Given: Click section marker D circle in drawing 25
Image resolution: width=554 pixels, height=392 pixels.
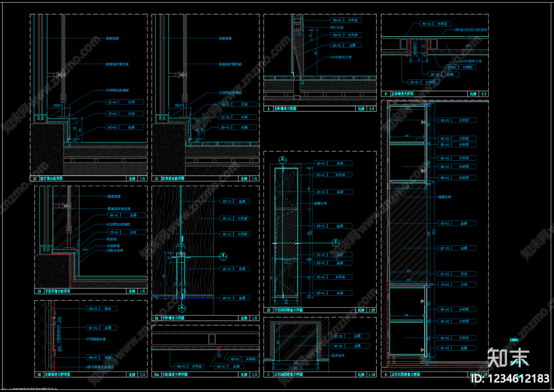Looking at the screenshot, I should pyautogui.click(x=283, y=160).
